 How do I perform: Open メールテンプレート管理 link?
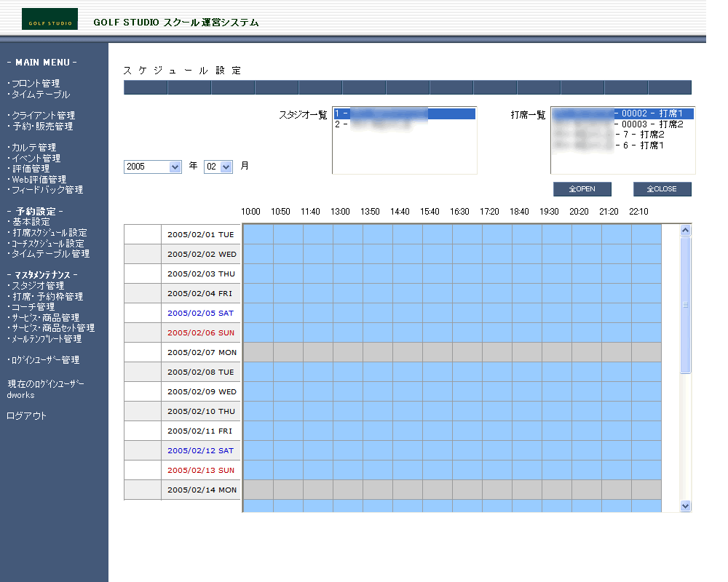[47, 339]
